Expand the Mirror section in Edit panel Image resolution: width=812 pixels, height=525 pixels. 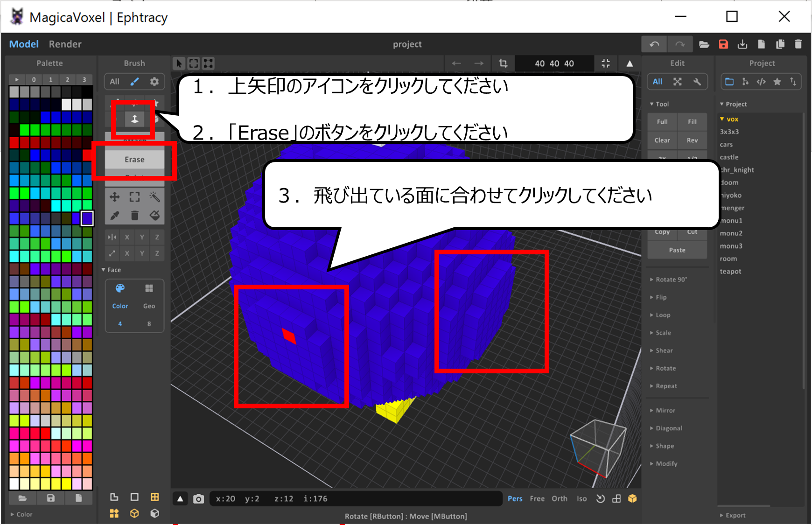pyautogui.click(x=663, y=411)
